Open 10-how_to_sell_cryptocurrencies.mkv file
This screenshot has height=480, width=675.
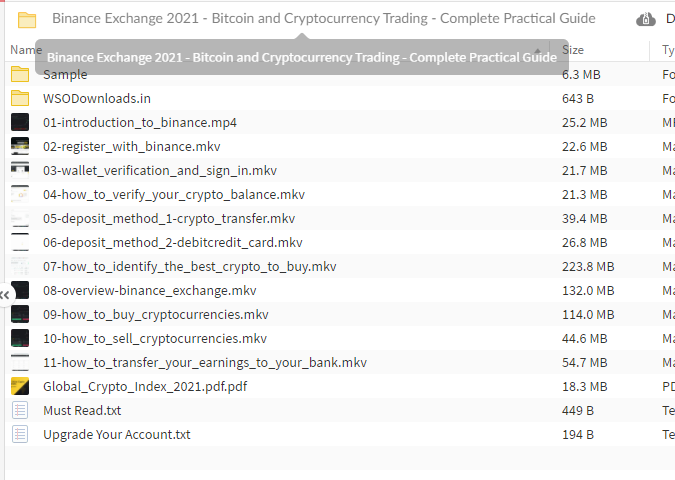[155, 338]
